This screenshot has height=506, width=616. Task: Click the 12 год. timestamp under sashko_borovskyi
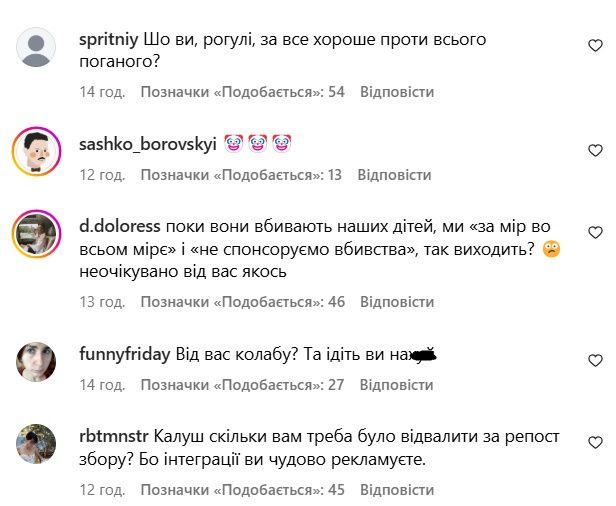[102, 175]
